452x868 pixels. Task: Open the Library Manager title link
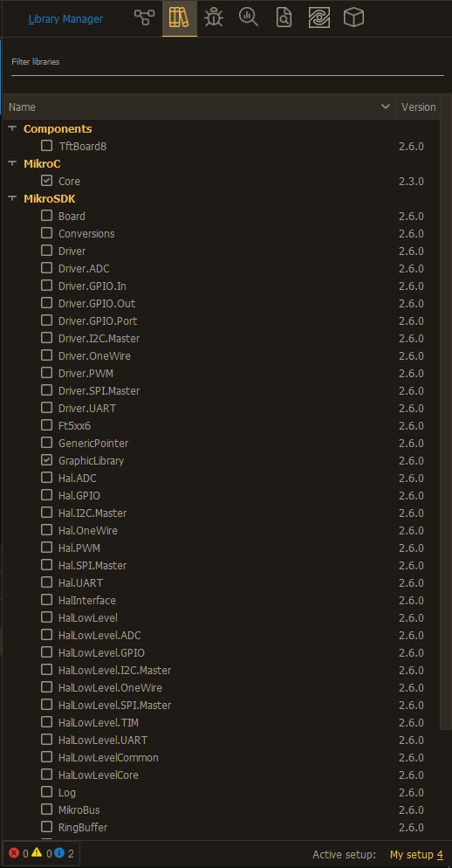coord(65,19)
